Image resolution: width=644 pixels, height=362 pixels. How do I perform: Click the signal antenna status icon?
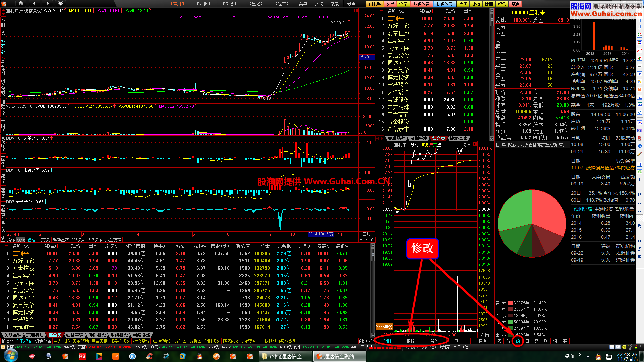click(630, 347)
